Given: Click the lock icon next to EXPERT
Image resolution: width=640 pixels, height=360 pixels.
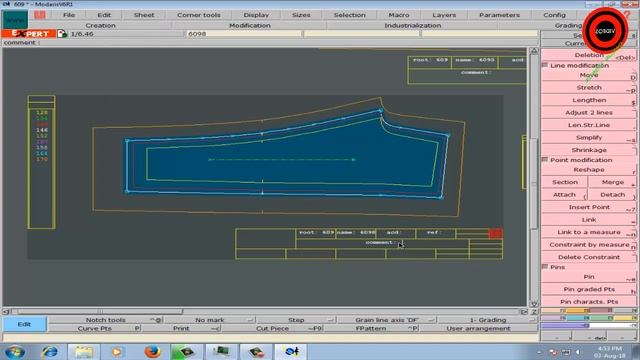Looking at the screenshot, I should tap(62, 34).
